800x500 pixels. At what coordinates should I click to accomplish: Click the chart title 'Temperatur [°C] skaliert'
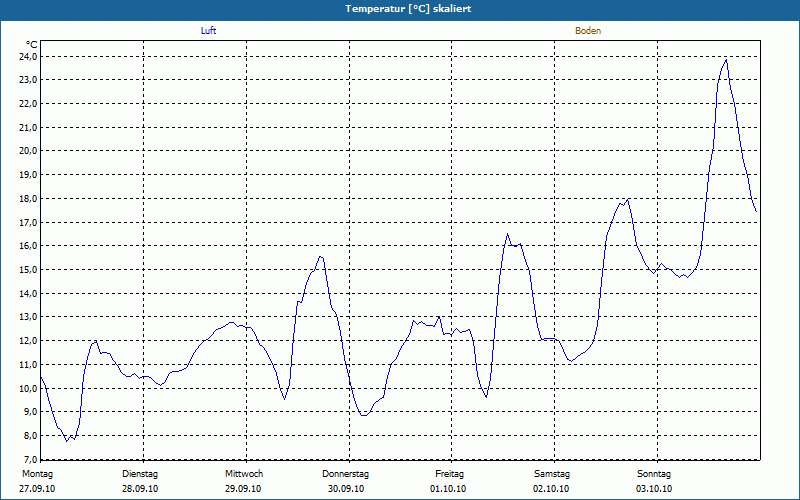point(408,9)
